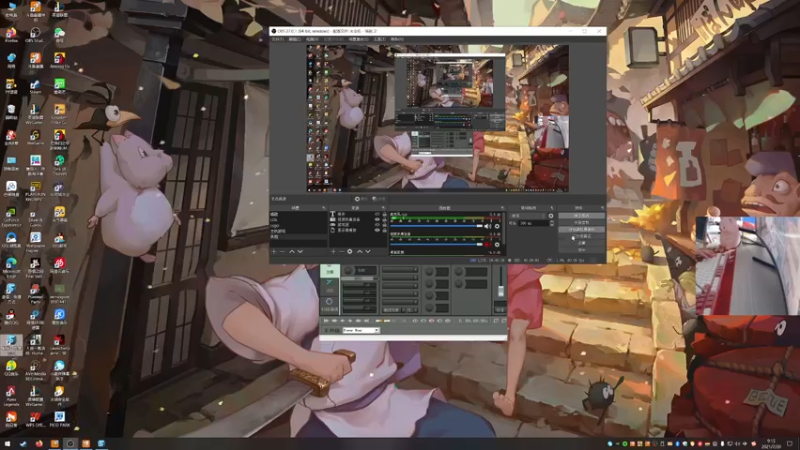Screen dimensions: 800x450
Task: Adjust first mixer channel volume slider
Action: click(436, 226)
